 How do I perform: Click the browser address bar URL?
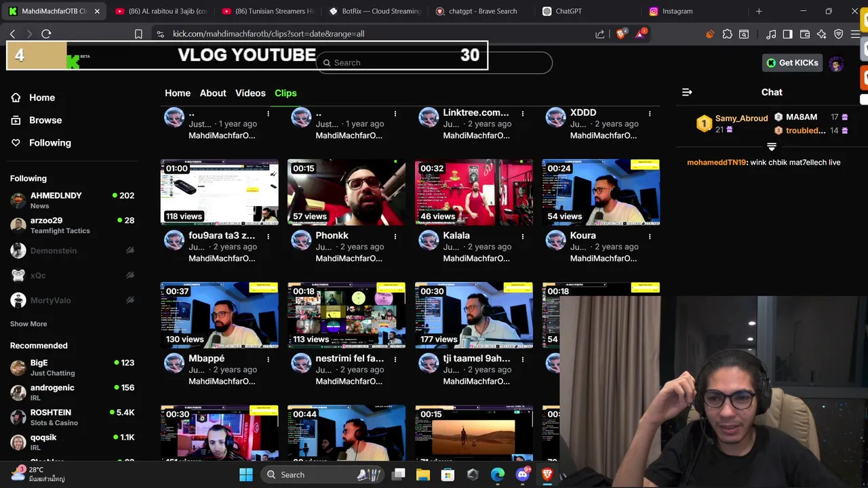click(269, 34)
